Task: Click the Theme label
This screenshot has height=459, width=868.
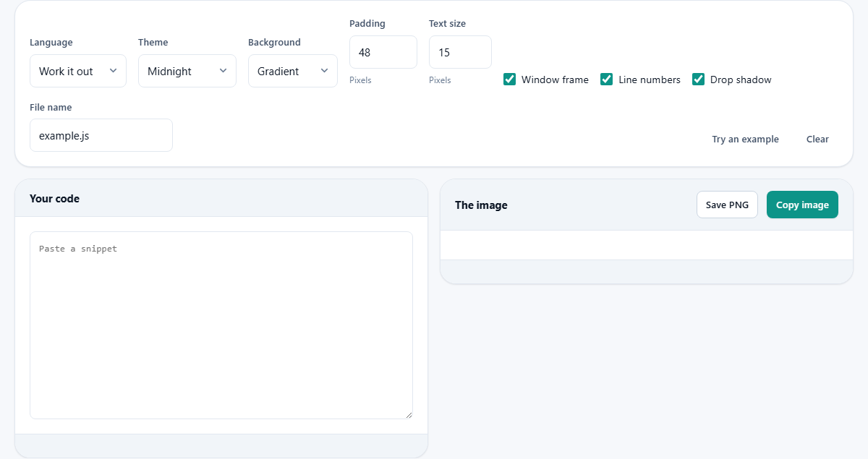Action: [153, 42]
